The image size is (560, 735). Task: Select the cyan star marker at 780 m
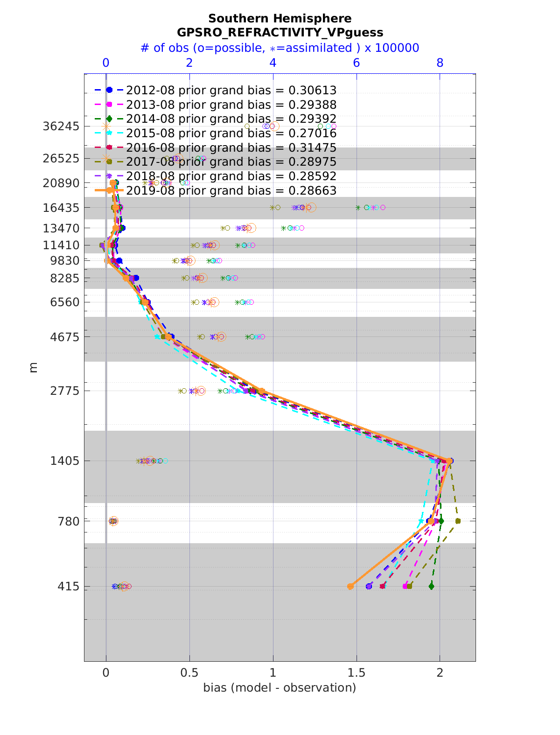[x=421, y=521]
